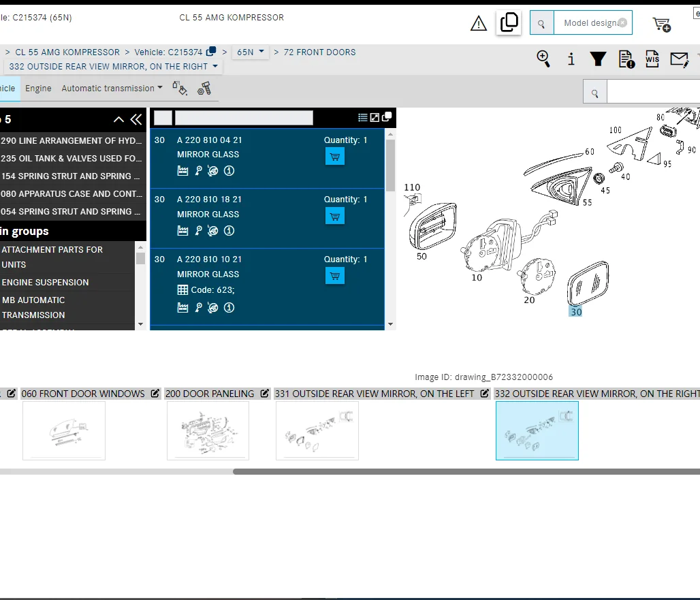Open 200 DOOR PANELING thumbnail
Image resolution: width=700 pixels, height=600 pixels.
[208, 430]
